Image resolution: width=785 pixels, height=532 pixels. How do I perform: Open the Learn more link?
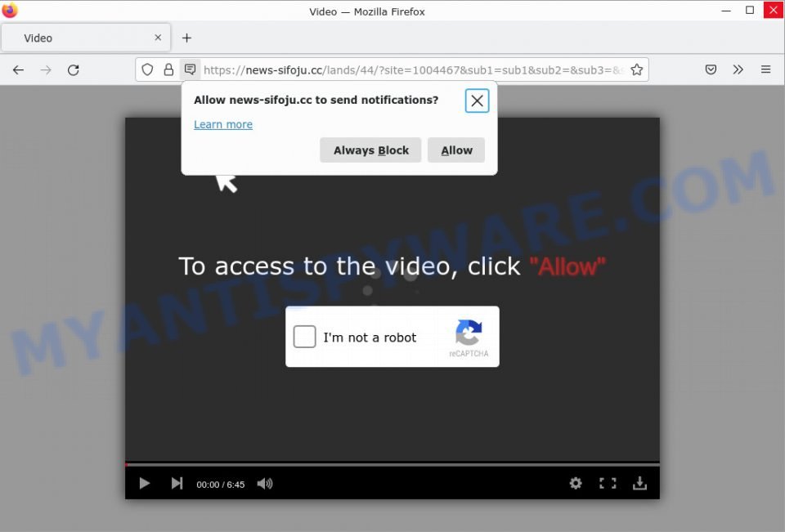coord(223,124)
